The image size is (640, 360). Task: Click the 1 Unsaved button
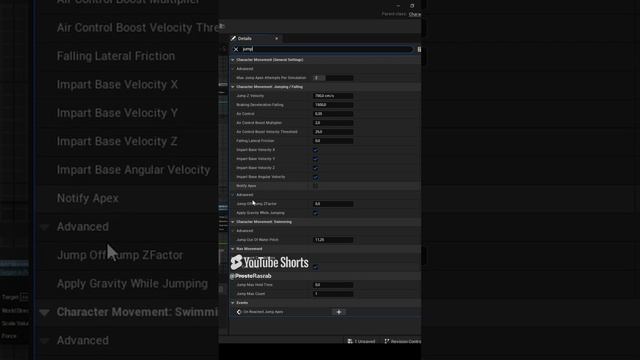(x=362, y=341)
